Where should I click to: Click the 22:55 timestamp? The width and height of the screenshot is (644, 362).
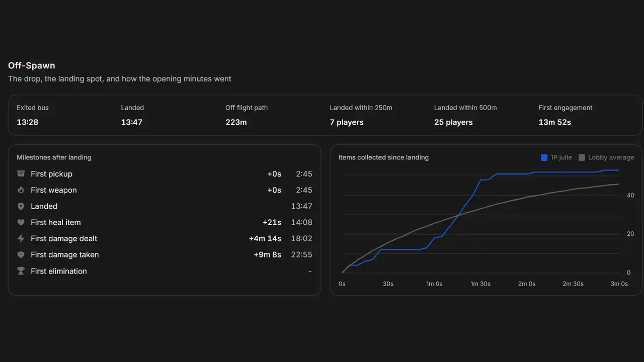301,254
